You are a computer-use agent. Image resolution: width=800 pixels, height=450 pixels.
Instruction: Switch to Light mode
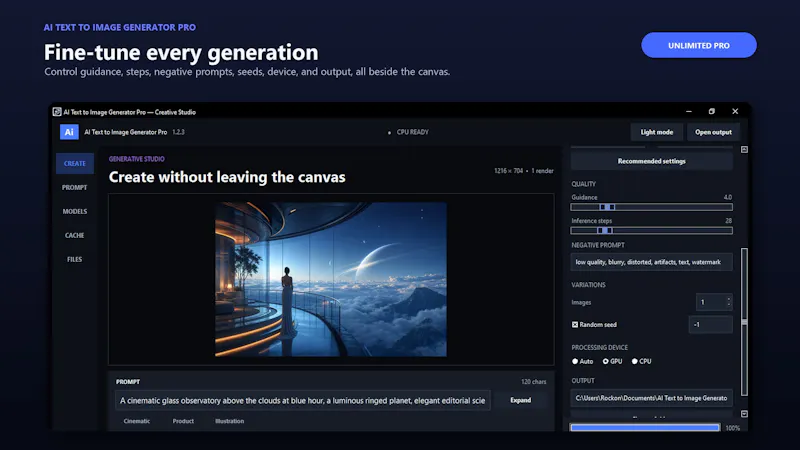[x=657, y=132]
